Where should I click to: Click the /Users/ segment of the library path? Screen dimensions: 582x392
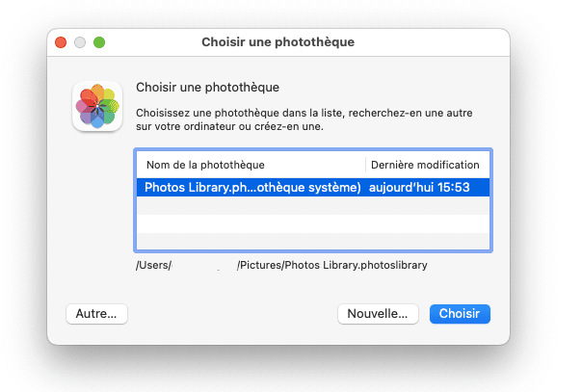click(x=153, y=265)
